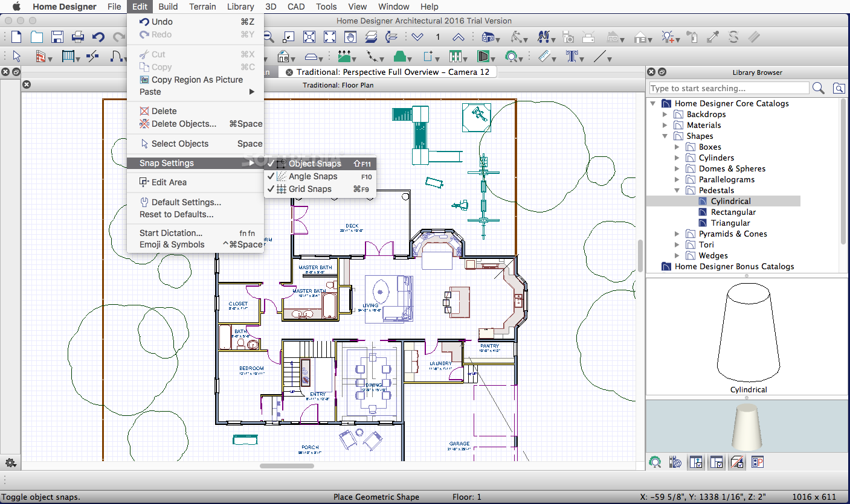Select Triangular pedestal in library
850x504 pixels.
coord(730,223)
